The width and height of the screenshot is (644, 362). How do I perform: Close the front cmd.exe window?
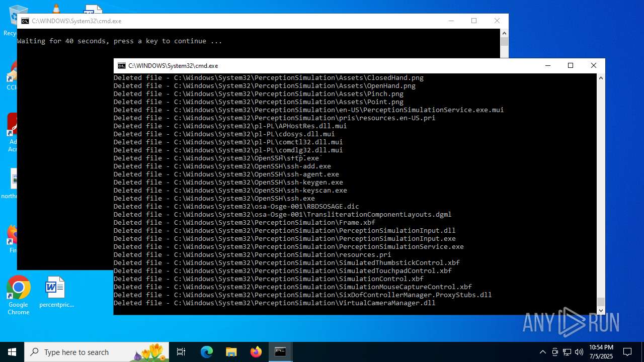[x=594, y=66]
